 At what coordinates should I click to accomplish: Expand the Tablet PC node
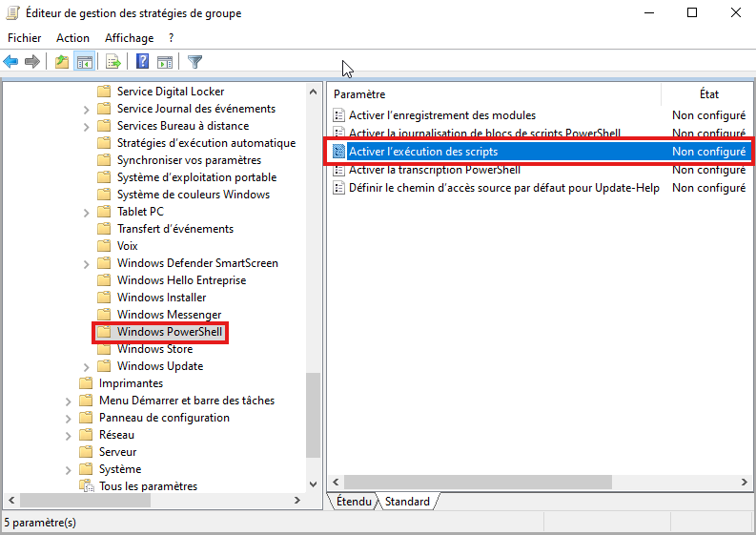(87, 213)
